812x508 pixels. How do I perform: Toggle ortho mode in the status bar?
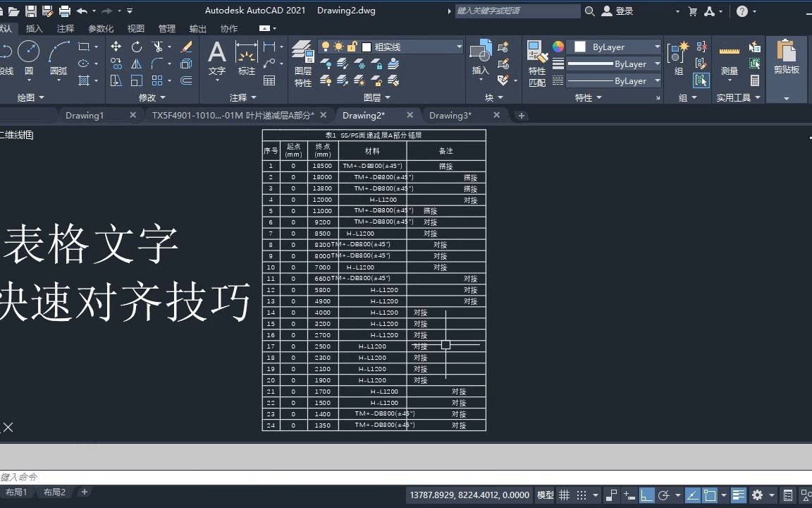646,495
